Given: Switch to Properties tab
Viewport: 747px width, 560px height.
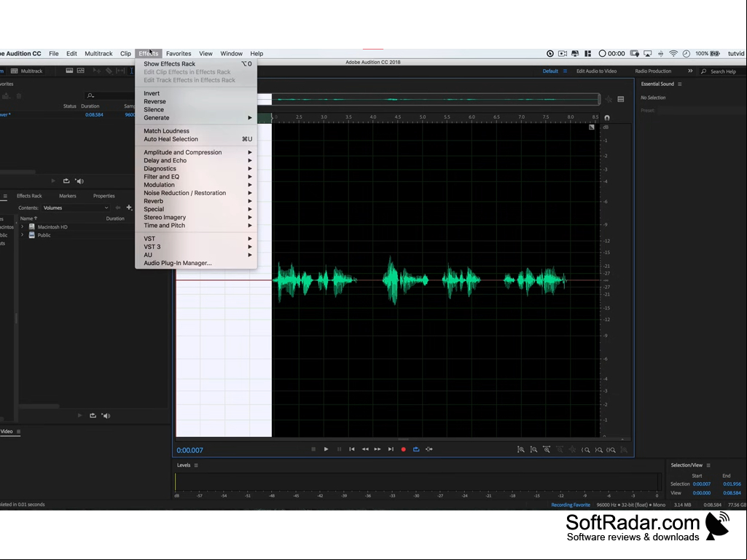Looking at the screenshot, I should 104,196.
